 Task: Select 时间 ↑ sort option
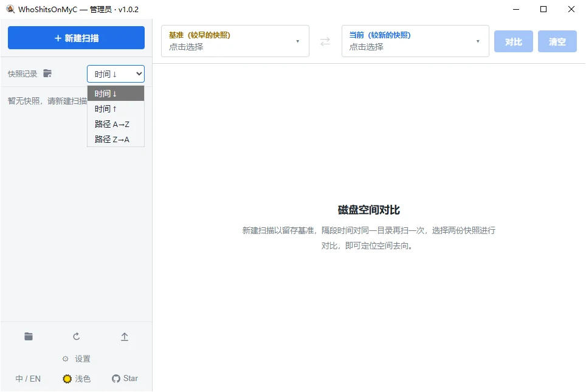coord(116,109)
